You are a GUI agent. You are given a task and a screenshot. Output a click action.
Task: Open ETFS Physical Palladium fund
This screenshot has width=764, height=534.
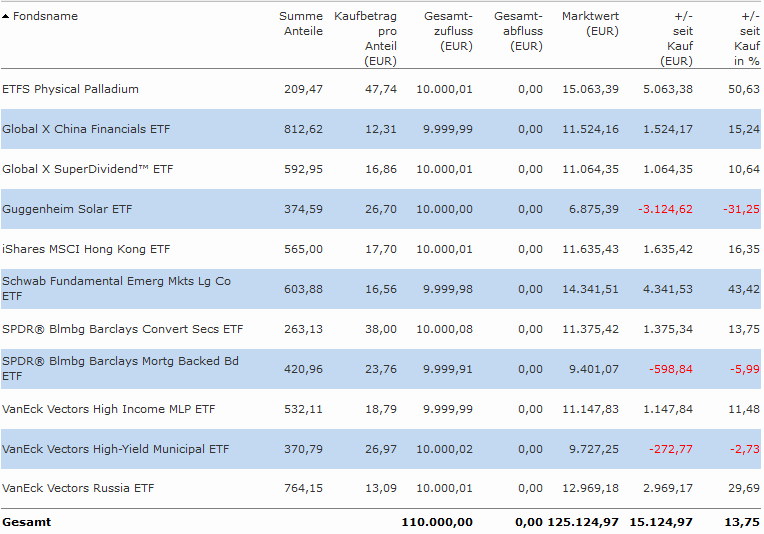coord(71,89)
